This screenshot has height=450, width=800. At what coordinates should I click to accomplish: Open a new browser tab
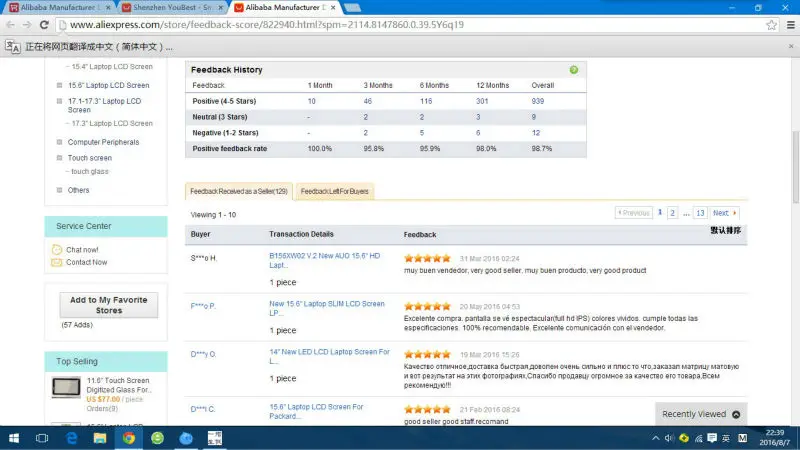pos(352,8)
